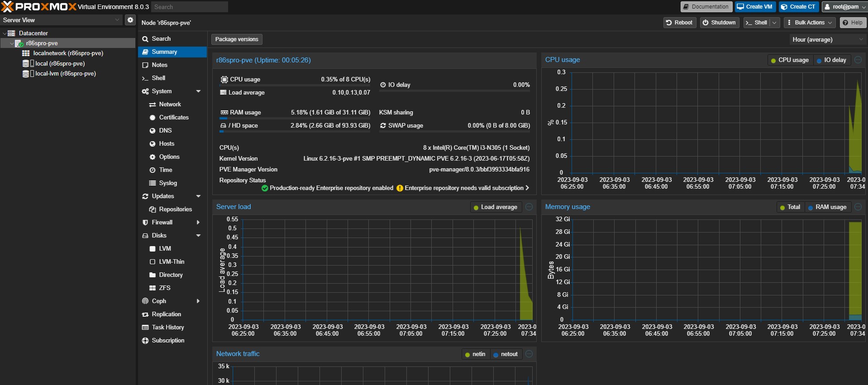Image resolution: width=868 pixels, height=385 pixels.
Task: Click undo-zoom icon on CPU usage chart
Action: (858, 60)
